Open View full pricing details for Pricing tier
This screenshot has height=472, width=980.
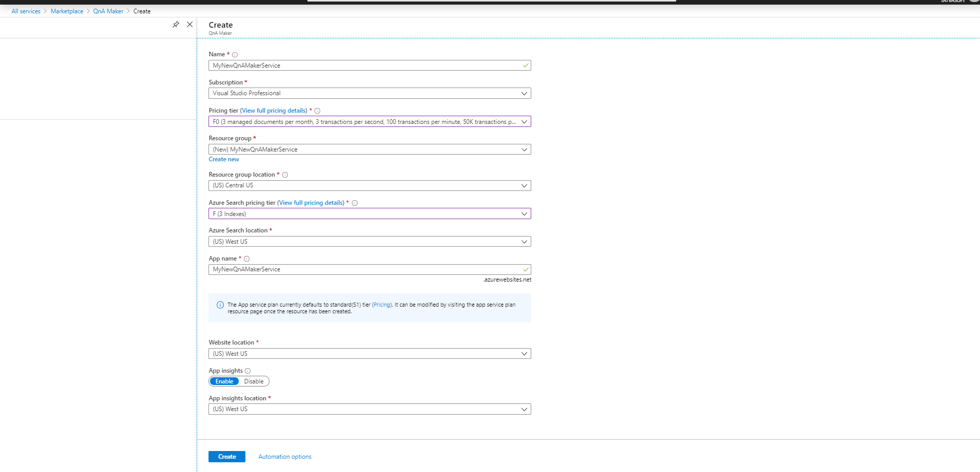[274, 111]
